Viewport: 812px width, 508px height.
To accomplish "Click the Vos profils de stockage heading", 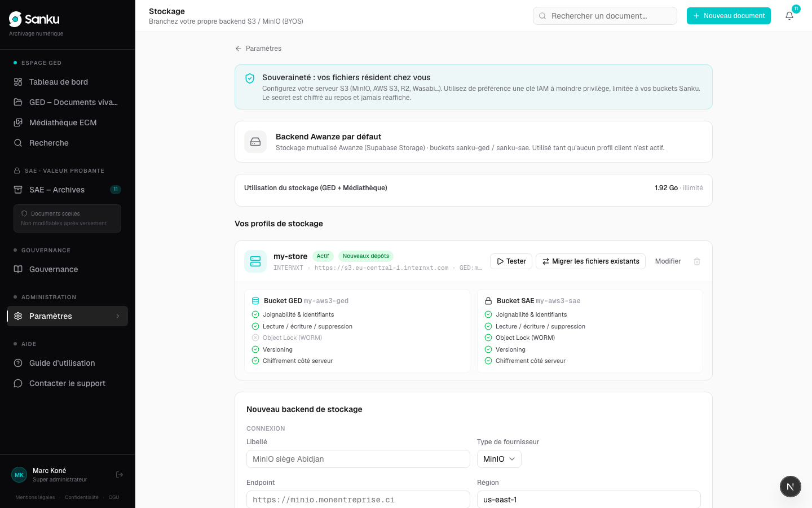I will pos(279,224).
